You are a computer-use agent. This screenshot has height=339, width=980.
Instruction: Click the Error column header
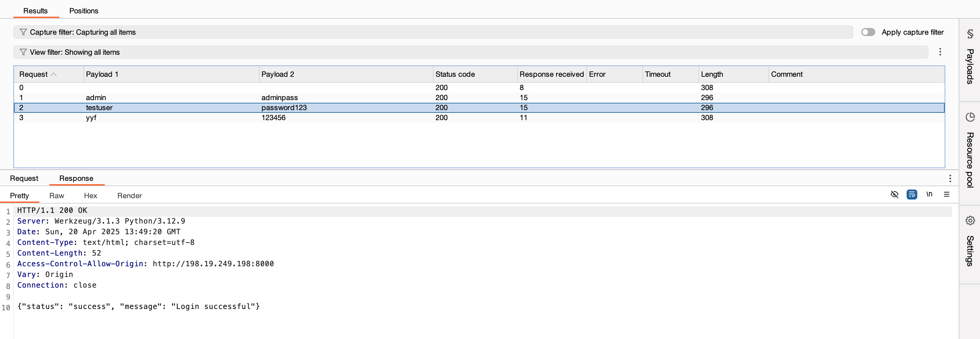point(614,74)
